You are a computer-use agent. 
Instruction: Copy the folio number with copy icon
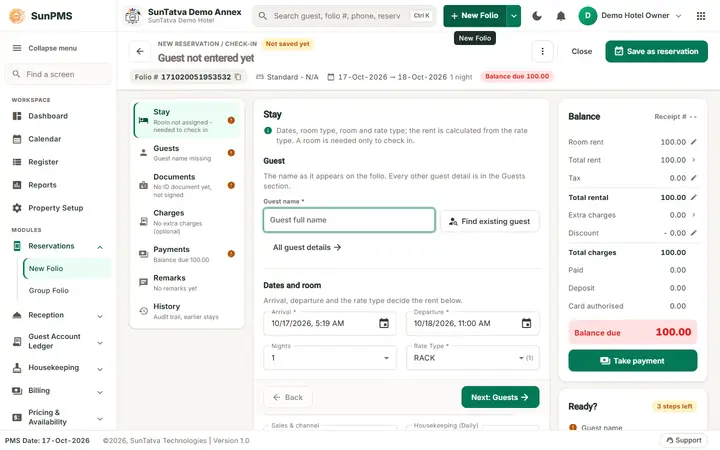point(238,77)
